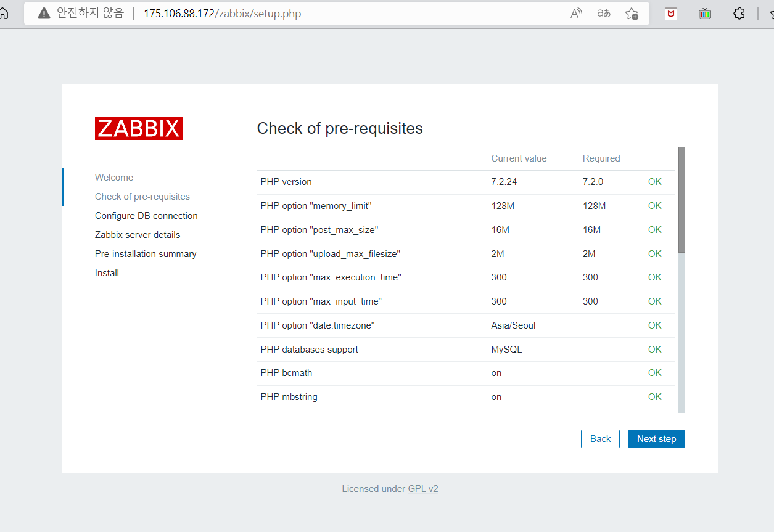Open the browser extensions puzzle icon
The height and width of the screenshot is (532, 774).
click(739, 13)
